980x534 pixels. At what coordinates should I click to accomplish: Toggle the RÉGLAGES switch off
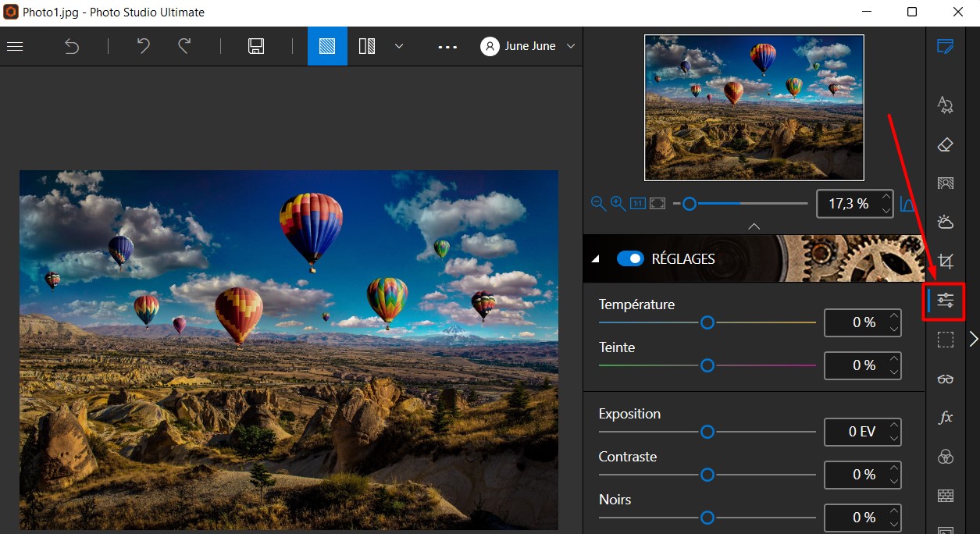click(x=630, y=258)
